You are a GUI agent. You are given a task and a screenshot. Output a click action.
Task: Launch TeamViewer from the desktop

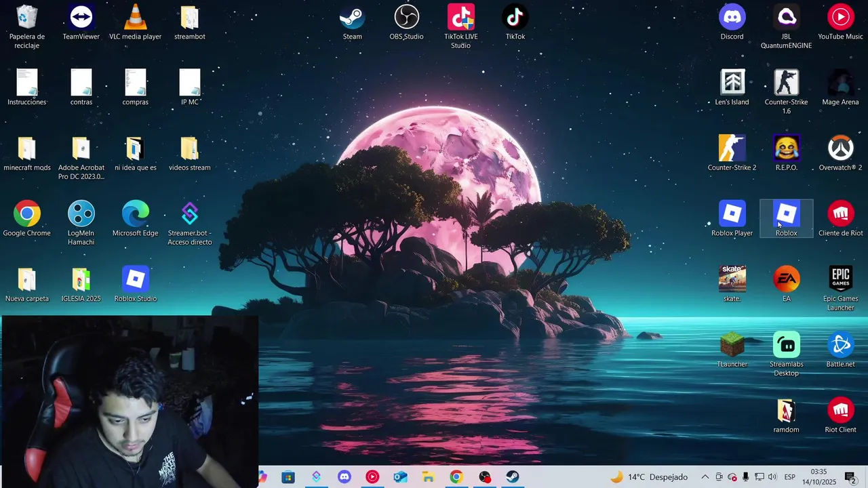point(81,23)
